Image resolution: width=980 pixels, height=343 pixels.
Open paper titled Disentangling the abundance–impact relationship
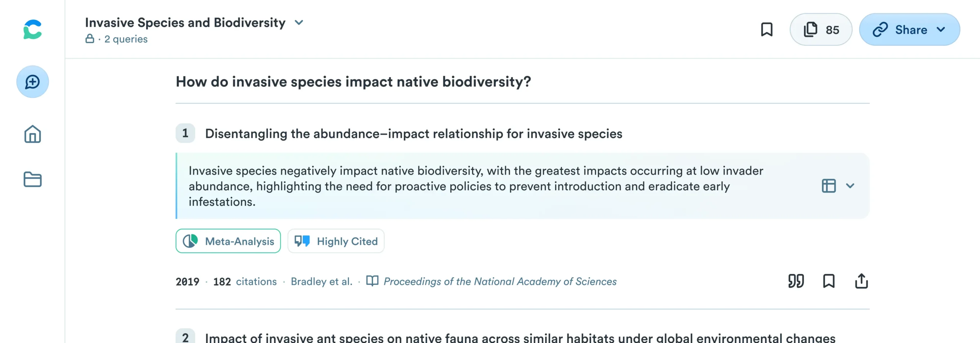pyautogui.click(x=413, y=134)
